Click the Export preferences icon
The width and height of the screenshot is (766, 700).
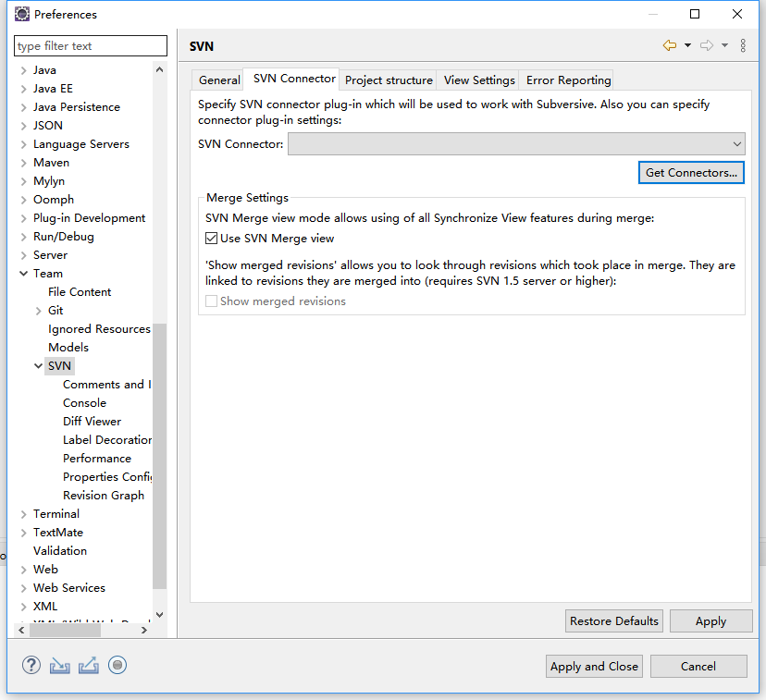(x=89, y=665)
